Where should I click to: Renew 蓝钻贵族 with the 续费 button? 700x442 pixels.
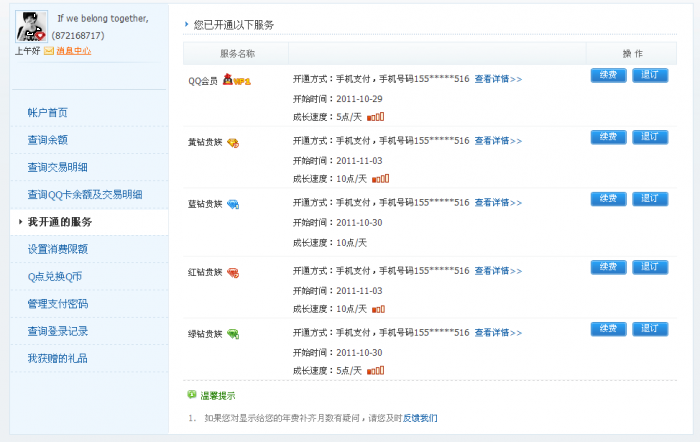[608, 199]
